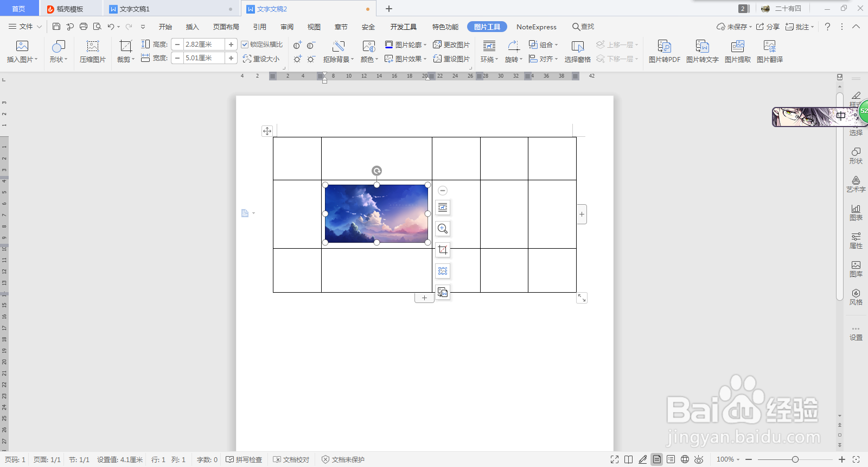The height and width of the screenshot is (467, 868).
Task: Open the Review (审阅) ribbon tab
Action: 287,27
